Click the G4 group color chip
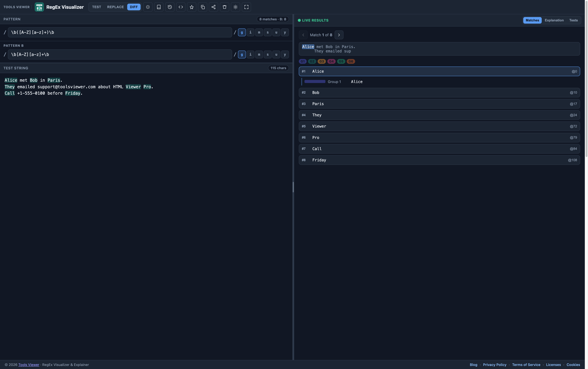Screen dimensions: 588x369 (331, 61)
